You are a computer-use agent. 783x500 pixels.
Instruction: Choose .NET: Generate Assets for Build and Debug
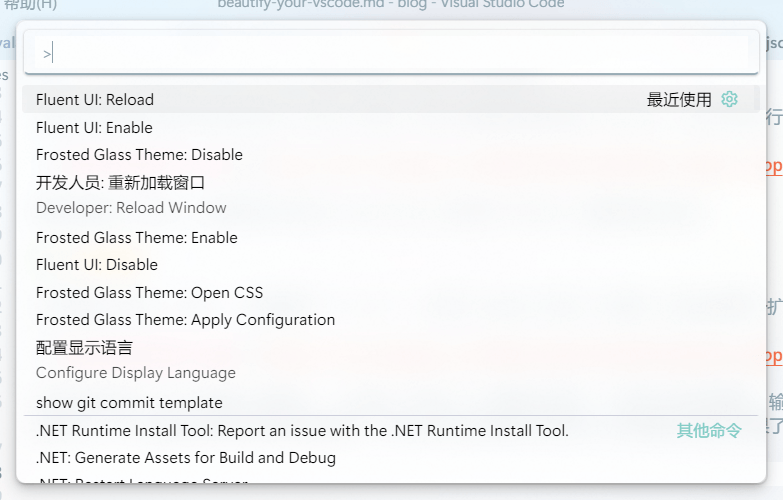click(186, 458)
